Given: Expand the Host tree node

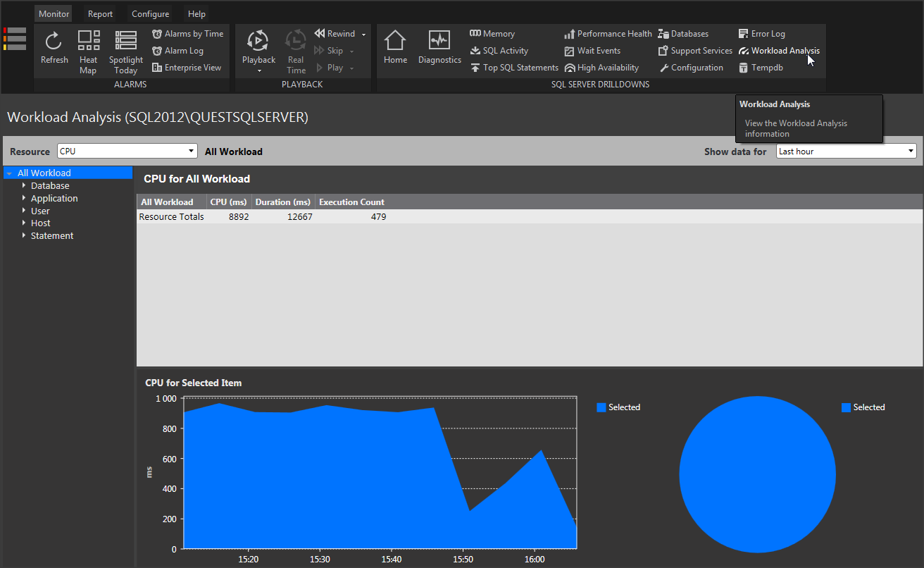Looking at the screenshot, I should (24, 223).
